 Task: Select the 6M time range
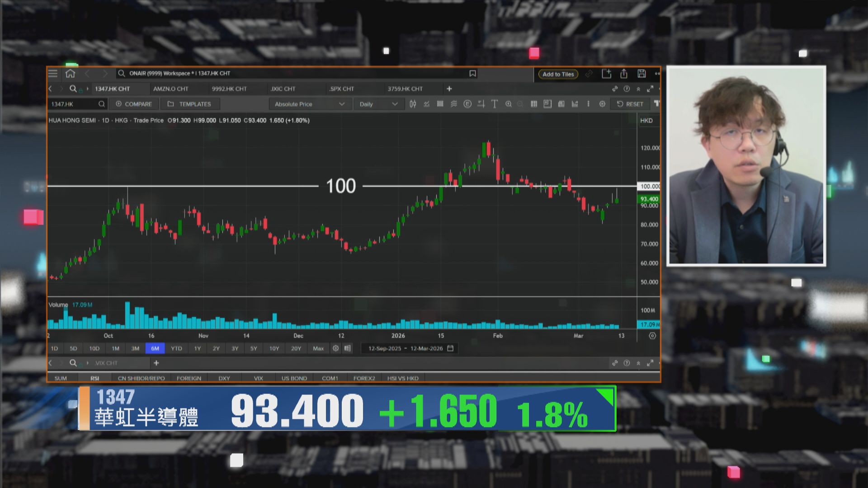point(155,348)
